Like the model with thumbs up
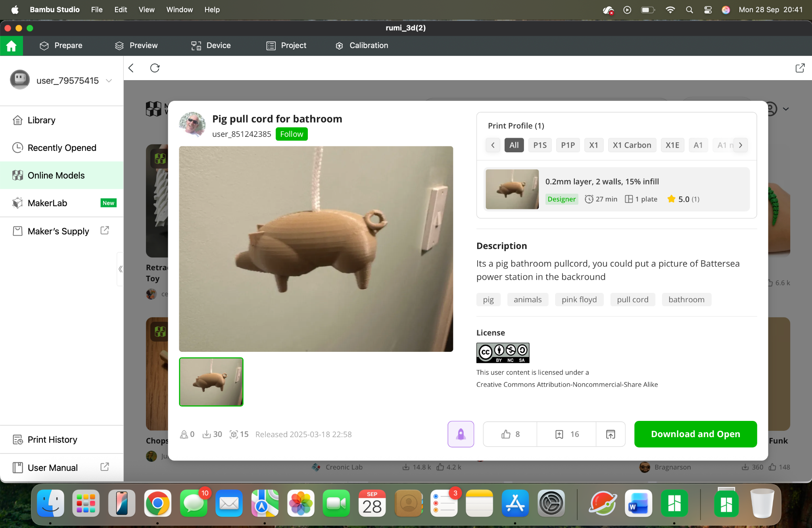812x528 pixels. click(510, 434)
